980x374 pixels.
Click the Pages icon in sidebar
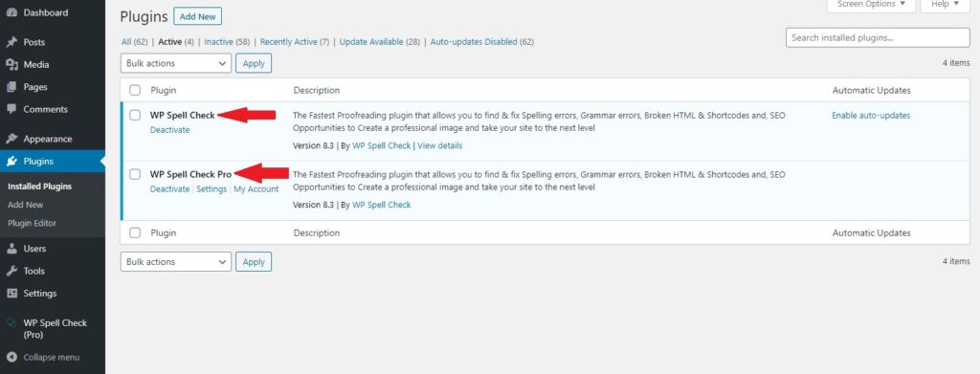pyautogui.click(x=11, y=87)
